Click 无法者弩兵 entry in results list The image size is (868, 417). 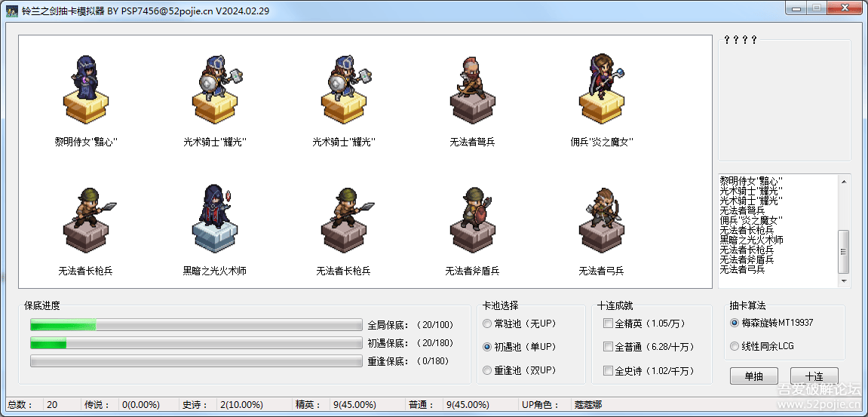click(742, 210)
